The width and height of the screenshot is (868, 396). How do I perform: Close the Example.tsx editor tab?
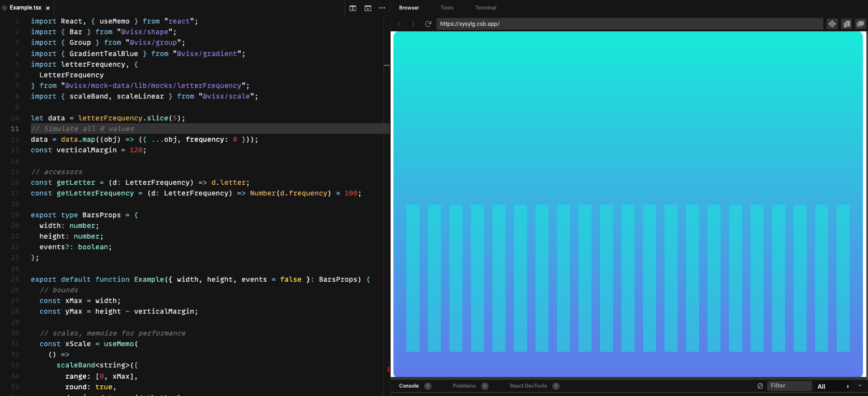[48, 8]
